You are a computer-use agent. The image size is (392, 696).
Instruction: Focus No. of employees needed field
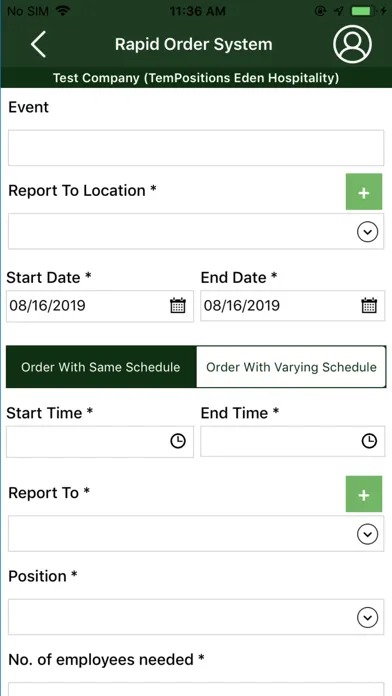[196, 689]
